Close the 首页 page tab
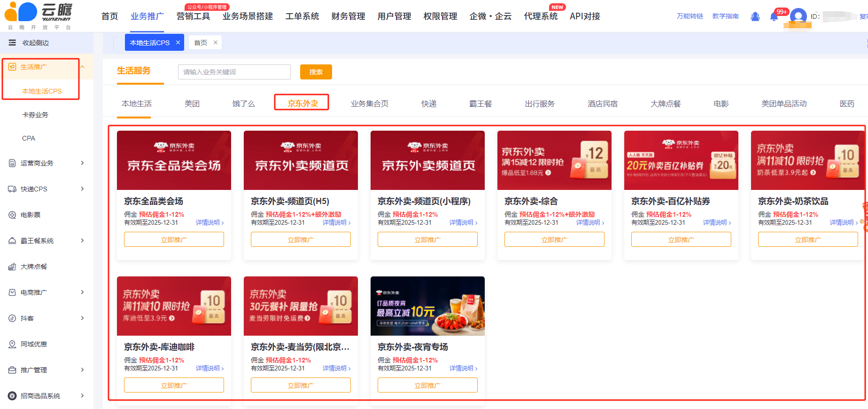Image resolution: width=868 pixels, height=409 pixels. [216, 42]
